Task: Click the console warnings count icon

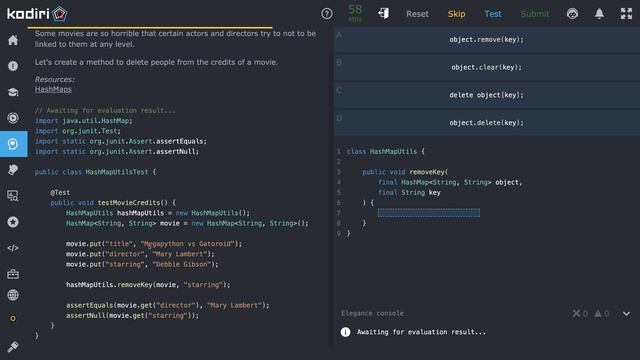Action: [x=602, y=313]
